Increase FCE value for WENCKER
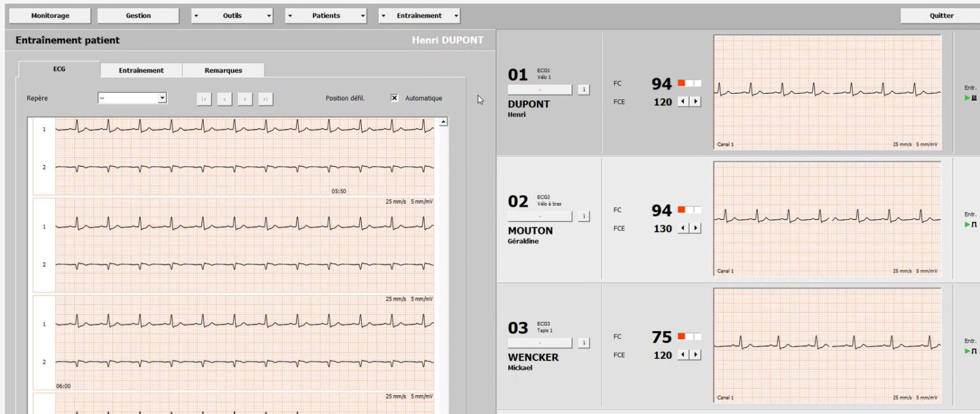 pos(695,355)
